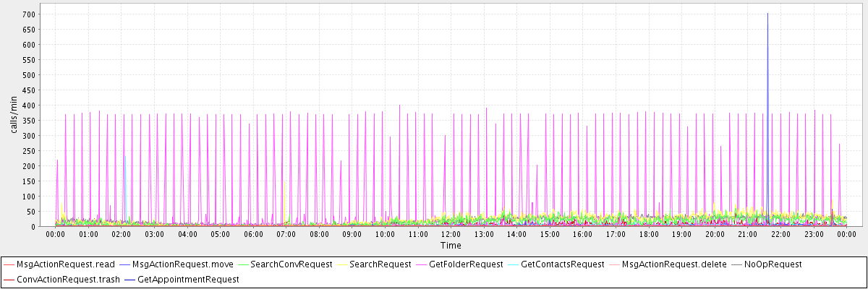Image resolution: width=868 pixels, height=289 pixels.
Task: Select the GetContactsRequest legend entry
Action: (x=562, y=264)
